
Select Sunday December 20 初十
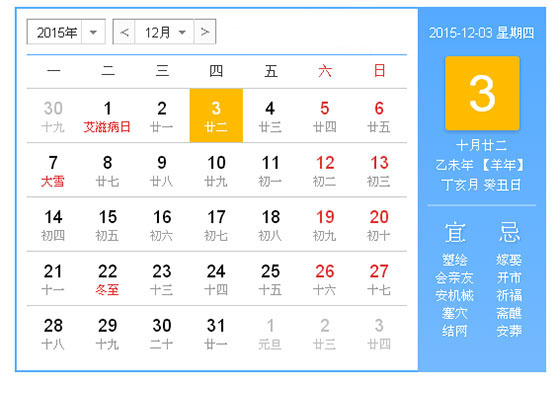pos(379,225)
